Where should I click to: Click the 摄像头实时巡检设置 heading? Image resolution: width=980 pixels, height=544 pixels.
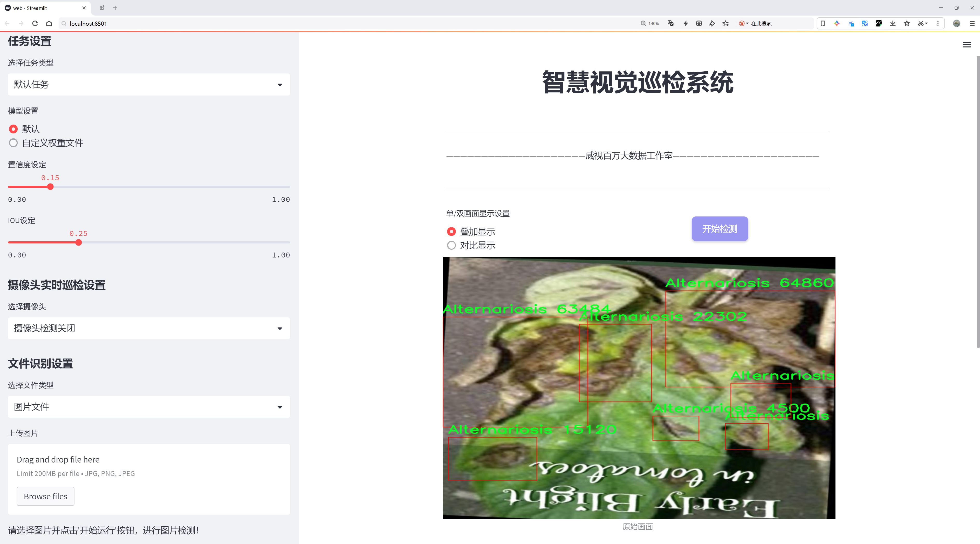tap(57, 285)
